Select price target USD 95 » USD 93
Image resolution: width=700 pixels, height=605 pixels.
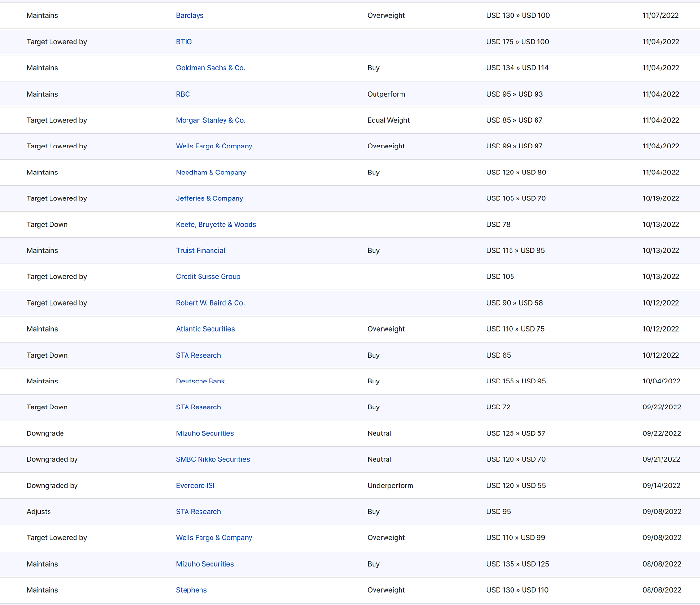(514, 94)
